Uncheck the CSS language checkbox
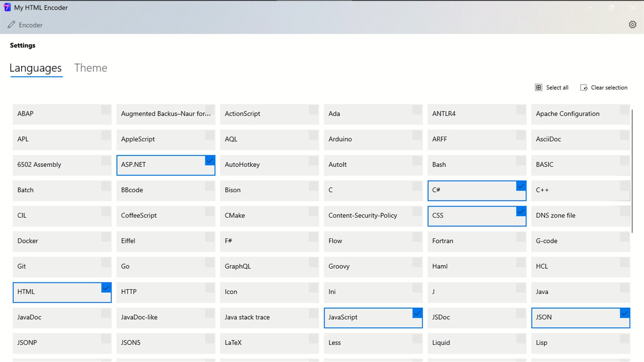The width and height of the screenshot is (644, 362). (521, 211)
